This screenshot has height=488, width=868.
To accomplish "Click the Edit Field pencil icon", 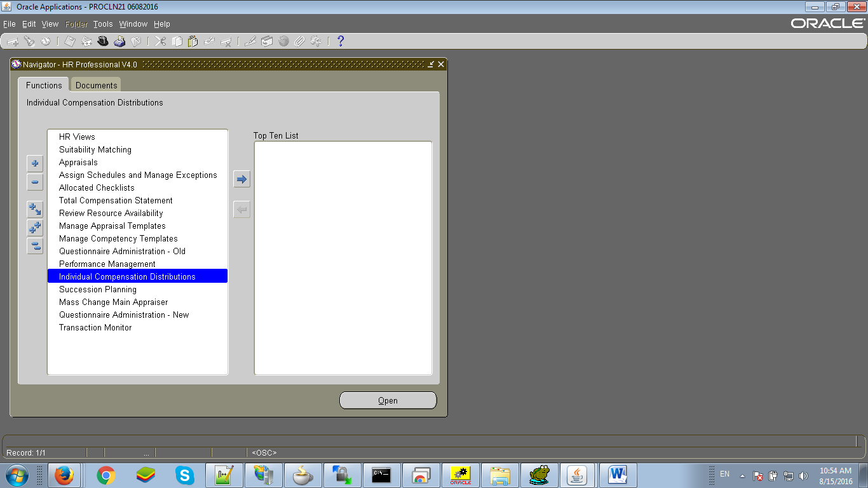I will tap(250, 41).
